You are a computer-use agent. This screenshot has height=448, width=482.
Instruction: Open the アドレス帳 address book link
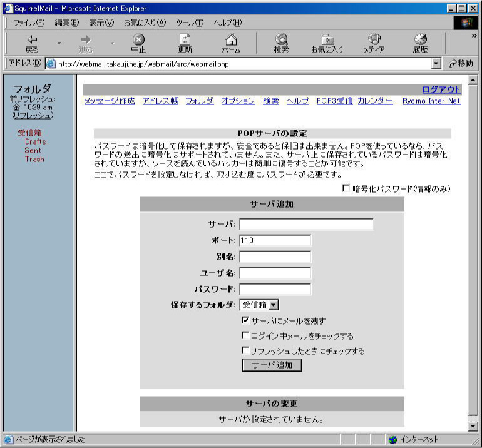pyautogui.click(x=160, y=101)
